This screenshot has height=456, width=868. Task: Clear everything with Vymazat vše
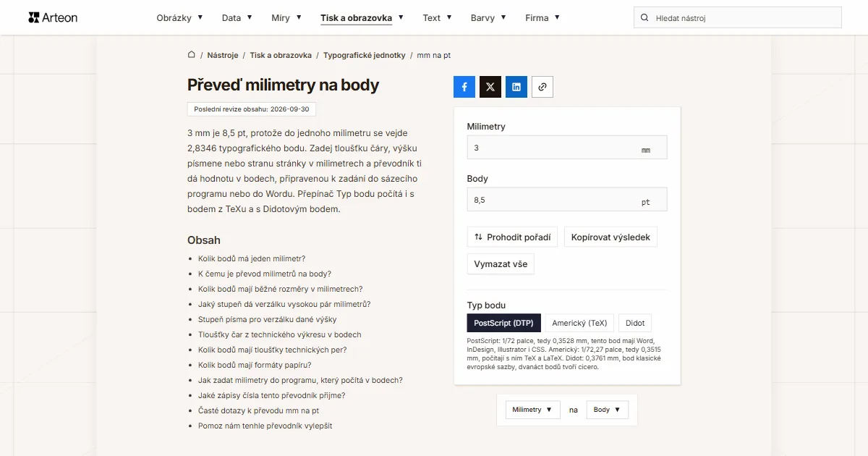[501, 263]
